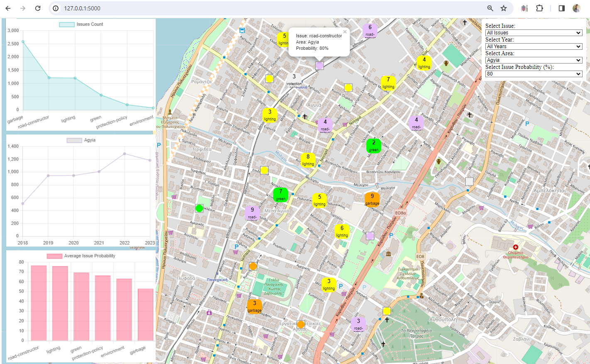
Task: Select the purple '4 road-constructor' marker
Action: pyautogui.click(x=326, y=125)
